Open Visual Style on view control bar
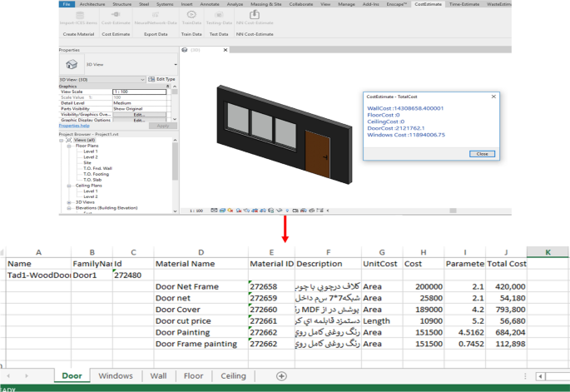This screenshot has height=392, width=570. [222, 211]
